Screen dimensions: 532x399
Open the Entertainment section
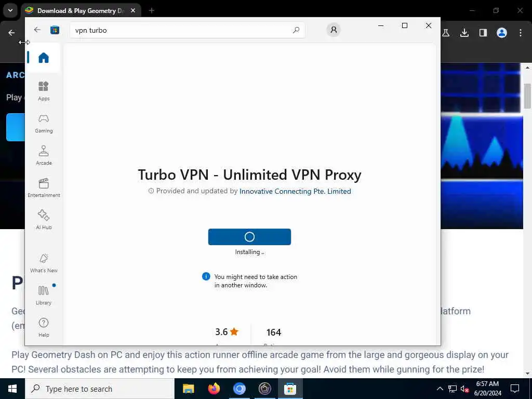44,188
